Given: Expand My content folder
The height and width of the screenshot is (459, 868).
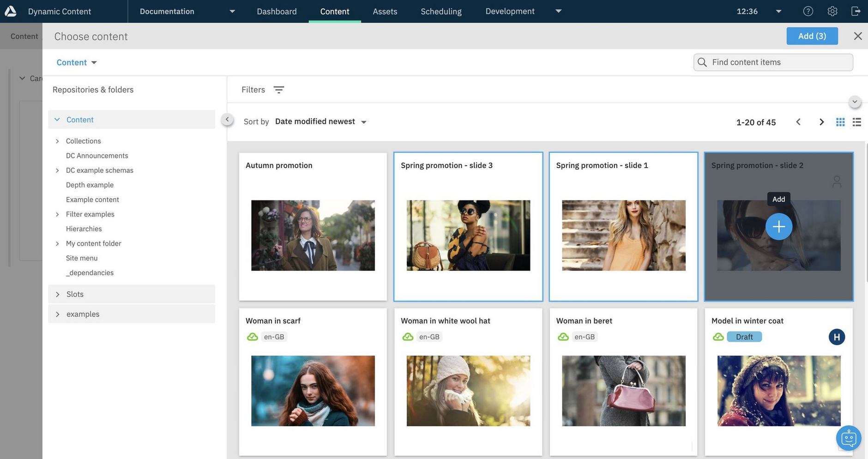Looking at the screenshot, I should 57,244.
